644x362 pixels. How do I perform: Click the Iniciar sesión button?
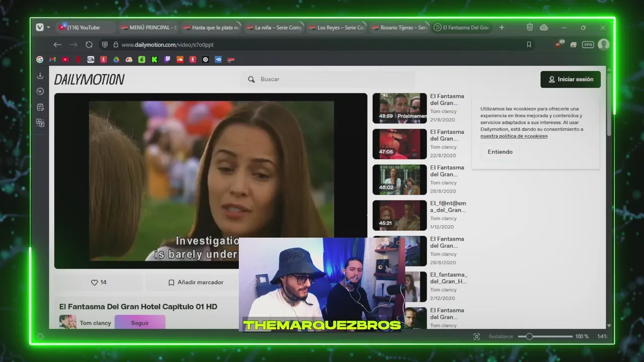point(571,79)
